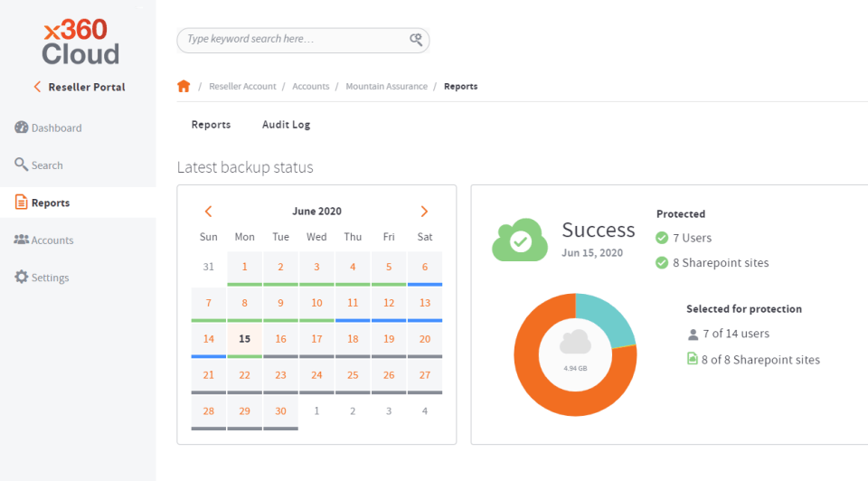The image size is (868, 481).
Task: Click the green Success cloud icon
Action: [519, 240]
